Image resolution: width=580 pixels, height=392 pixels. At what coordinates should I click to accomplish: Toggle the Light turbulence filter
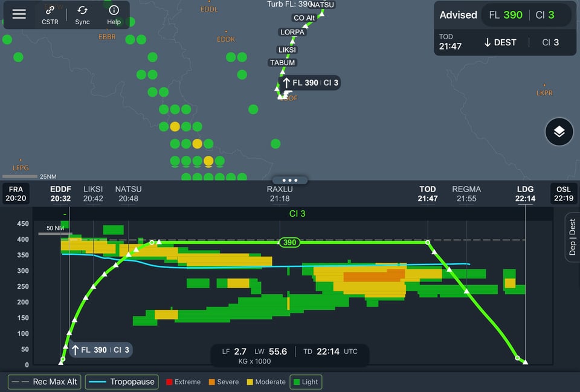point(305,382)
